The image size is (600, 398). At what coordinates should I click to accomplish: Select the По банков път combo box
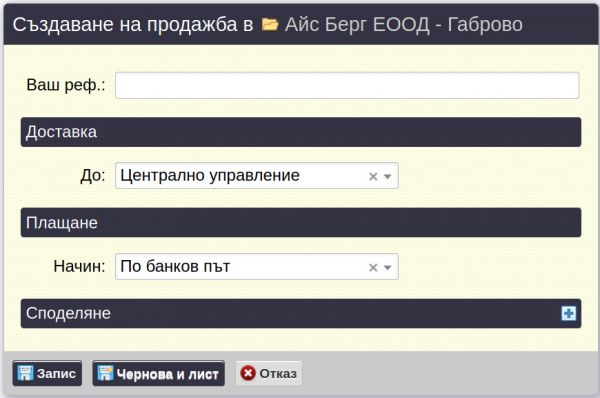(x=257, y=266)
